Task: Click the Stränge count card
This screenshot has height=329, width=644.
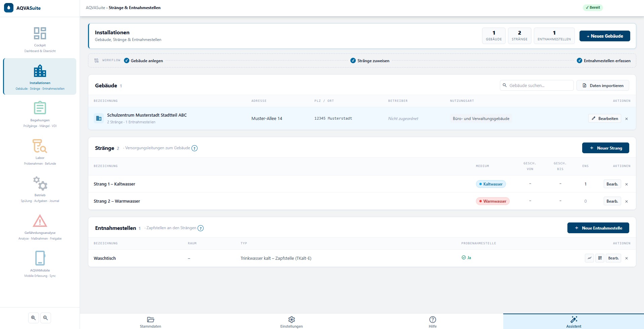Action: coord(520,36)
